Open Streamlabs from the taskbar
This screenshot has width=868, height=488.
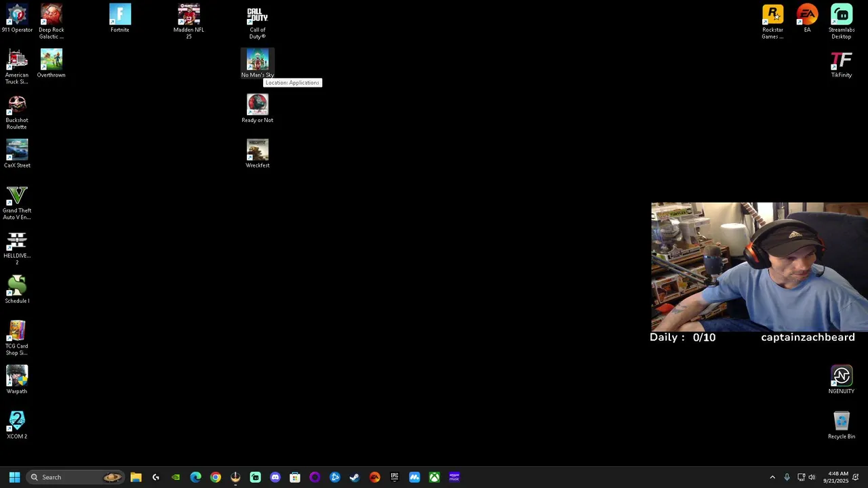point(255,477)
